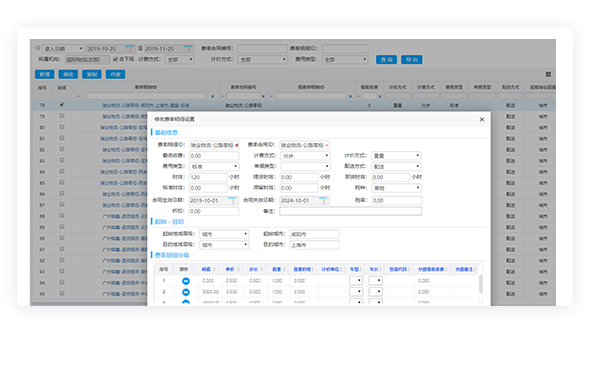591x379 pixels.
Task: Open dialog 计价方式 dropdown showing 重量
Action: (x=396, y=156)
